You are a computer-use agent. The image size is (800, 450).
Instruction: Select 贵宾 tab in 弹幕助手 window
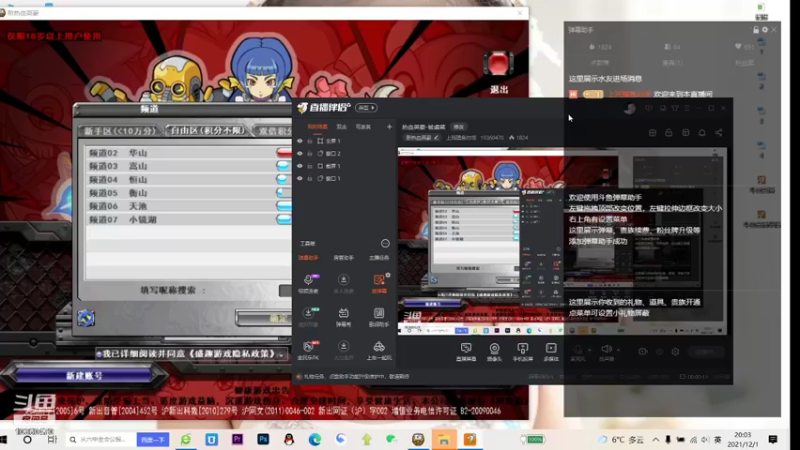(x=672, y=63)
